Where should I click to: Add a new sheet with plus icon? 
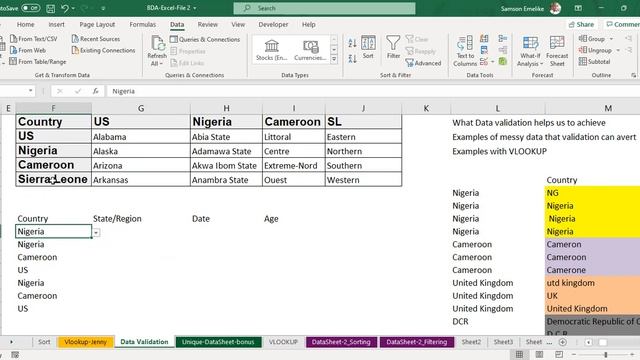coord(562,342)
